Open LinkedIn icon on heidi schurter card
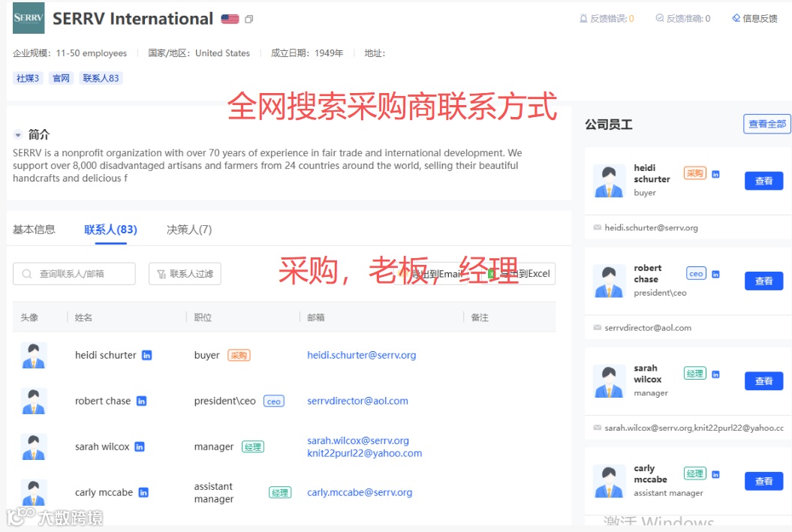 tap(715, 174)
